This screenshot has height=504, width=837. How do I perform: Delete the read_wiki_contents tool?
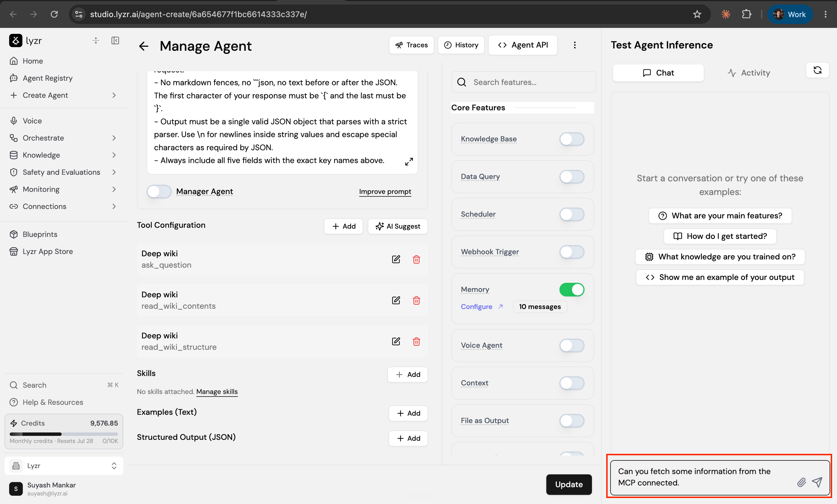click(x=416, y=300)
